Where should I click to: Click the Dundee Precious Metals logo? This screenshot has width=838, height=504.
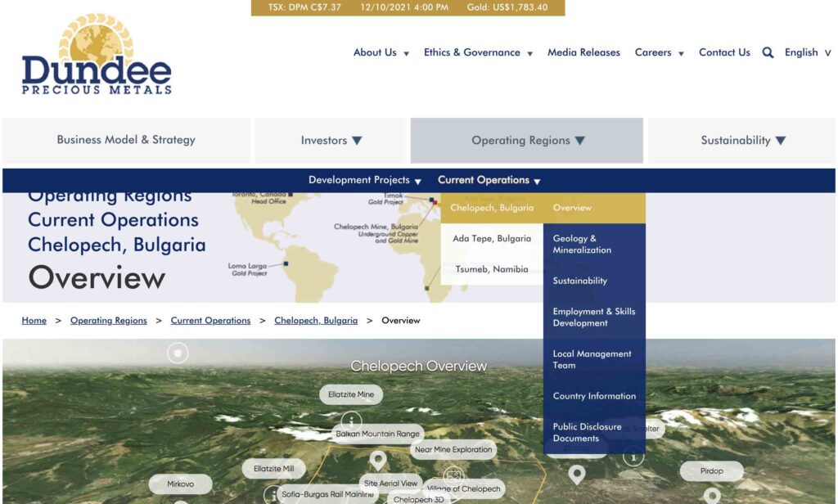[97, 54]
